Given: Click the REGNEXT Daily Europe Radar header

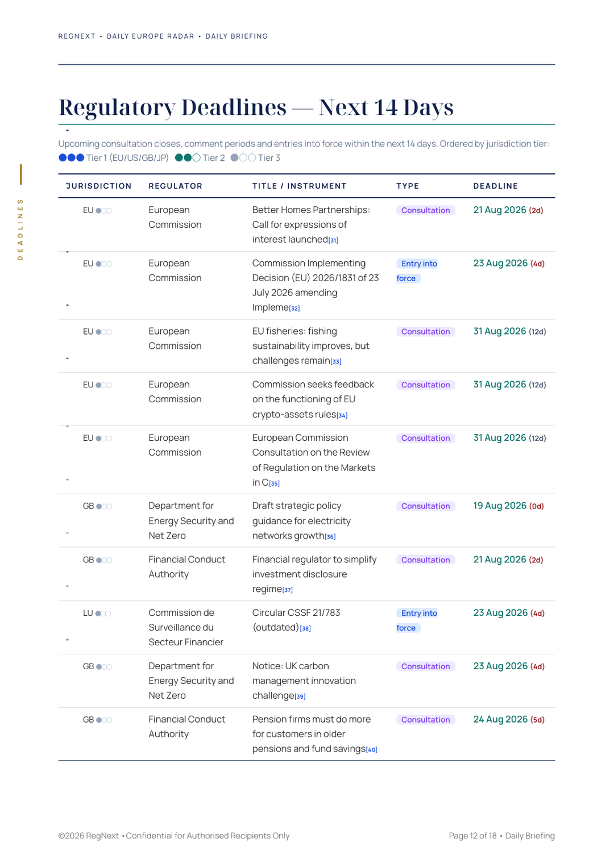Looking at the screenshot, I should click(163, 36).
